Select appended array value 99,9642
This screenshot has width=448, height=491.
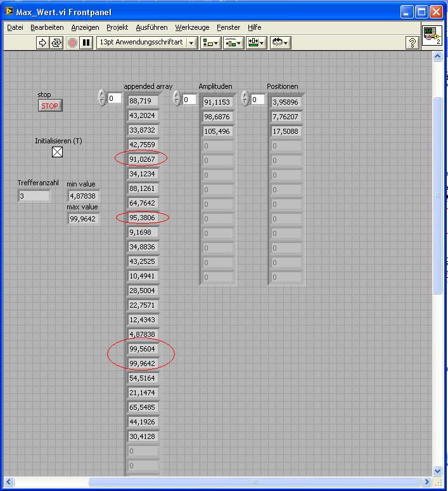pos(143,363)
